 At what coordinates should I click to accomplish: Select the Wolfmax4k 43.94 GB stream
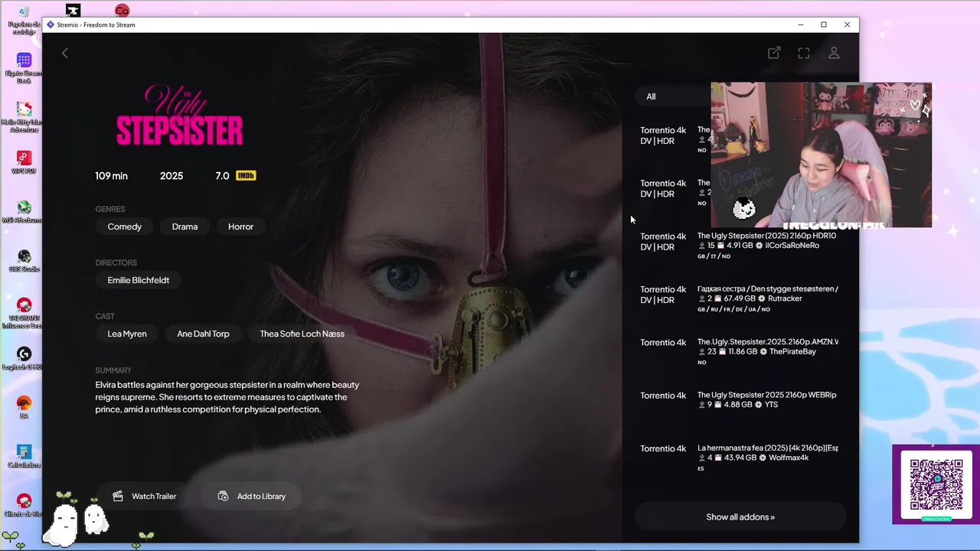click(x=740, y=458)
